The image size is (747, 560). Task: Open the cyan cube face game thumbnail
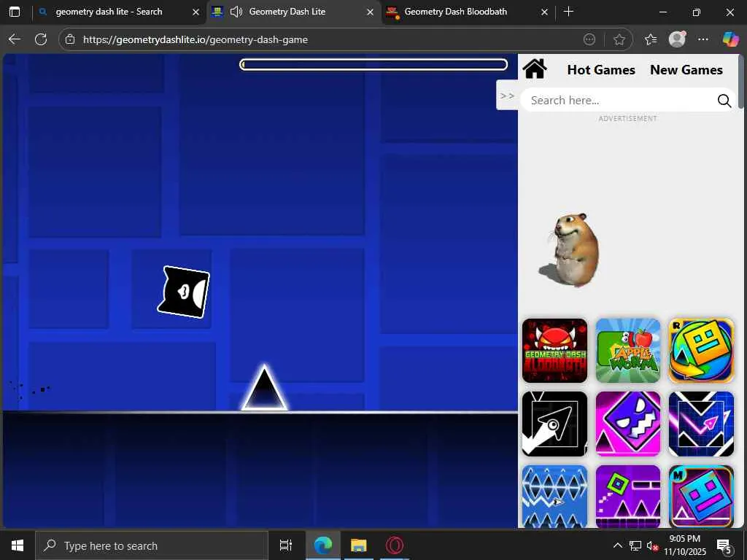pyautogui.click(x=701, y=496)
